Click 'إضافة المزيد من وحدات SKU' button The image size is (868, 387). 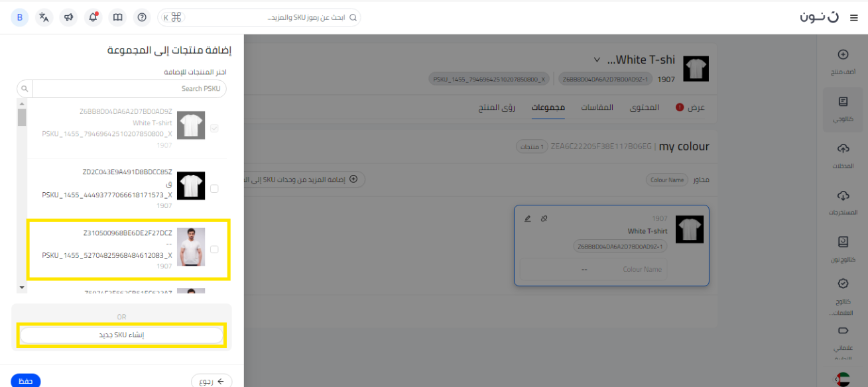coord(305,179)
